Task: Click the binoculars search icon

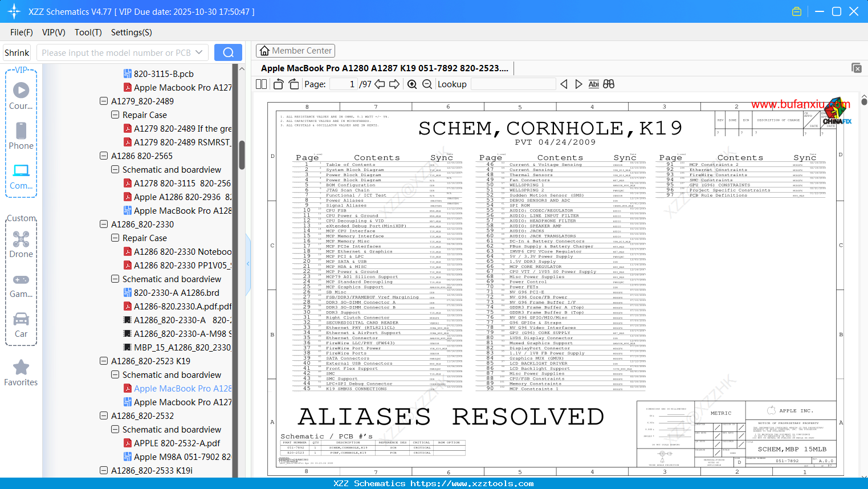Action: click(x=609, y=84)
